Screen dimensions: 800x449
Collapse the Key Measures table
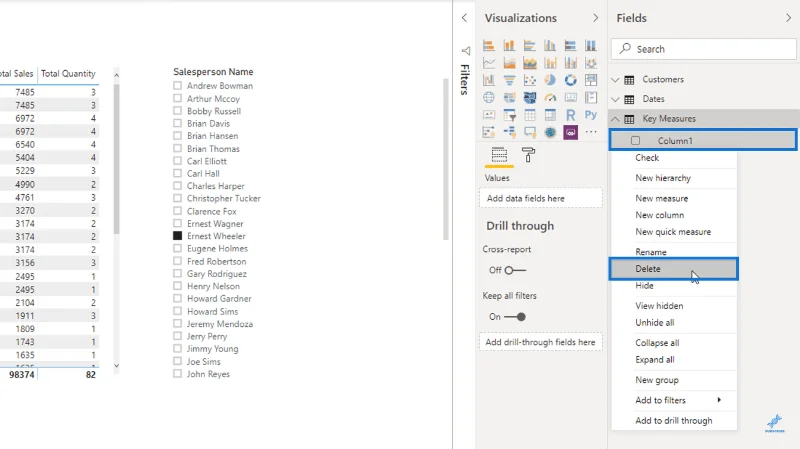pyautogui.click(x=615, y=119)
